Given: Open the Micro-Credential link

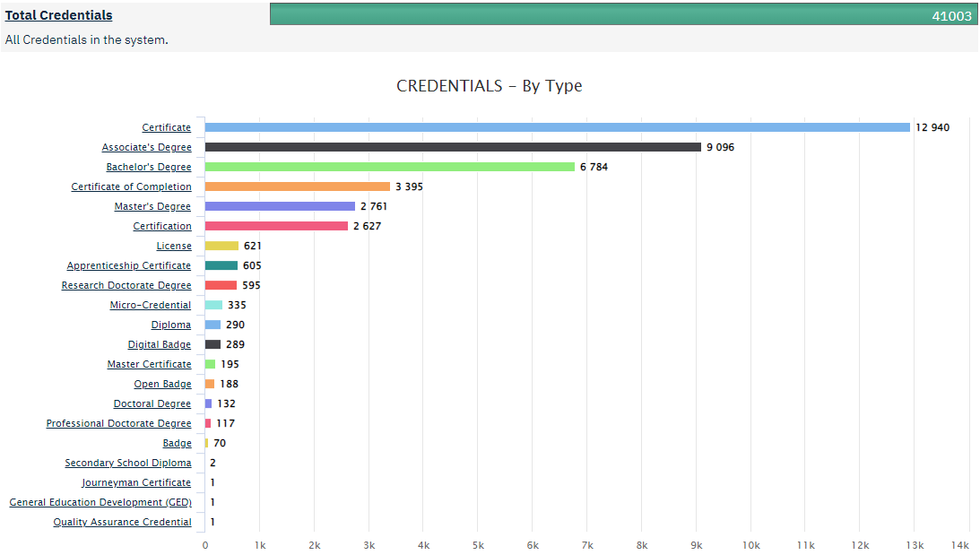Looking at the screenshot, I should point(150,304).
